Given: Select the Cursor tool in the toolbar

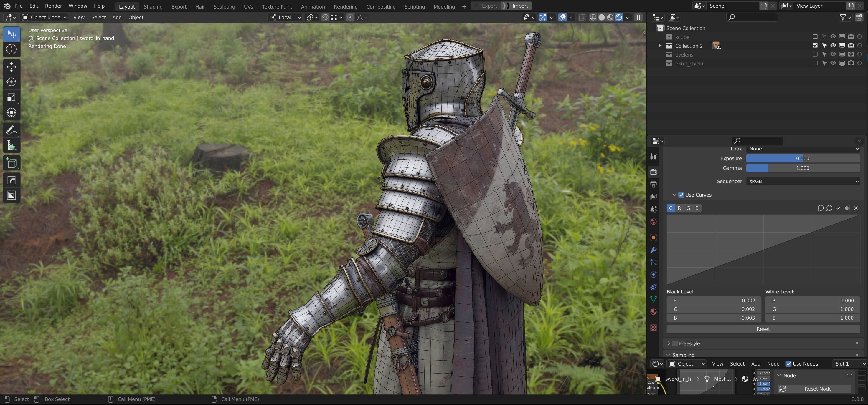Looking at the screenshot, I should [x=11, y=49].
